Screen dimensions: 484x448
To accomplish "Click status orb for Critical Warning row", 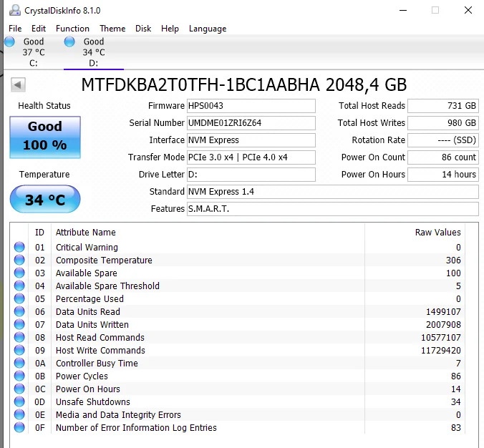I will (19, 247).
